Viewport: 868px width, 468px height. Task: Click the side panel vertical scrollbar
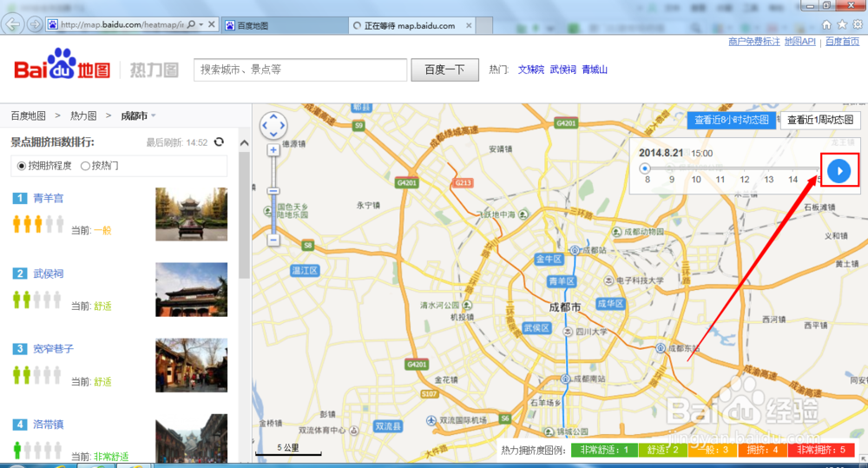pyautogui.click(x=244, y=214)
